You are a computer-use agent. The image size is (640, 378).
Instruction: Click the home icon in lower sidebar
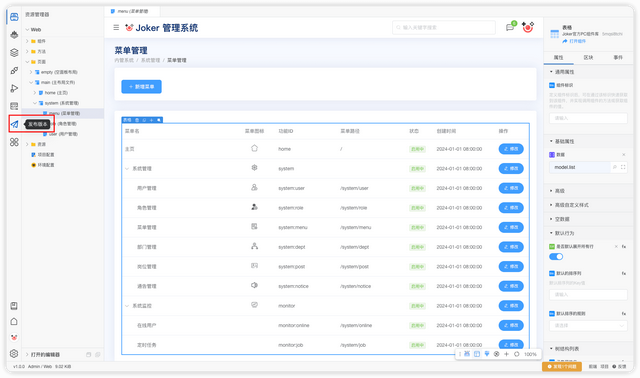(14, 322)
